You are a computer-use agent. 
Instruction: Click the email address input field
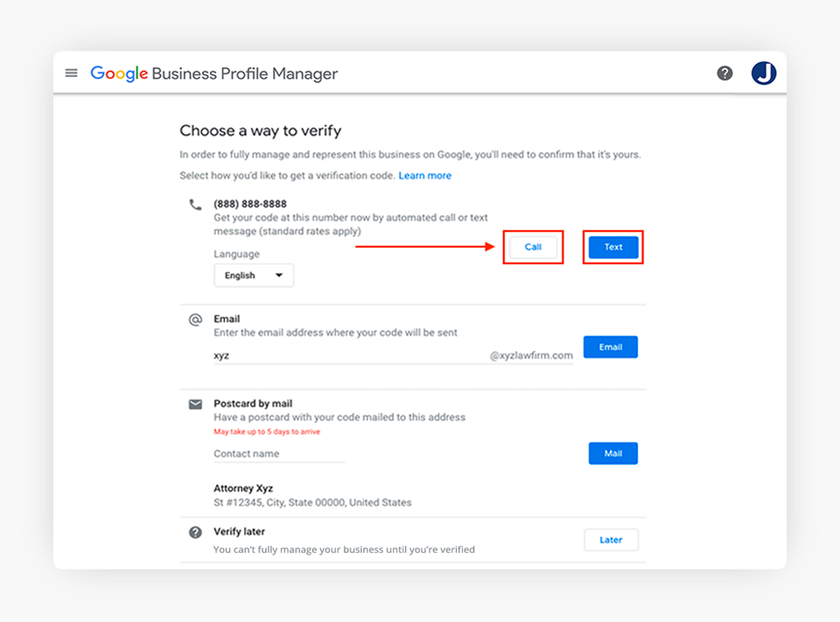tap(350, 356)
